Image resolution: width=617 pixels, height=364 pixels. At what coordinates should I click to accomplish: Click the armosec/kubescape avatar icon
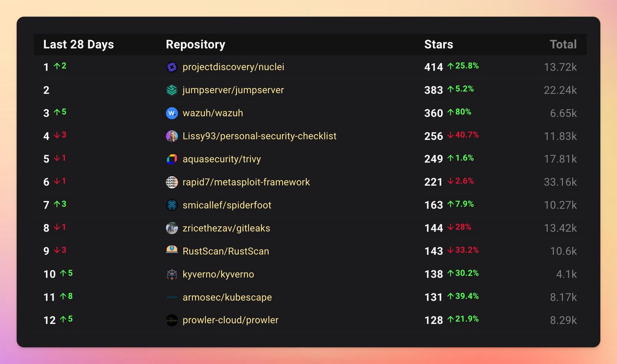pyautogui.click(x=172, y=297)
